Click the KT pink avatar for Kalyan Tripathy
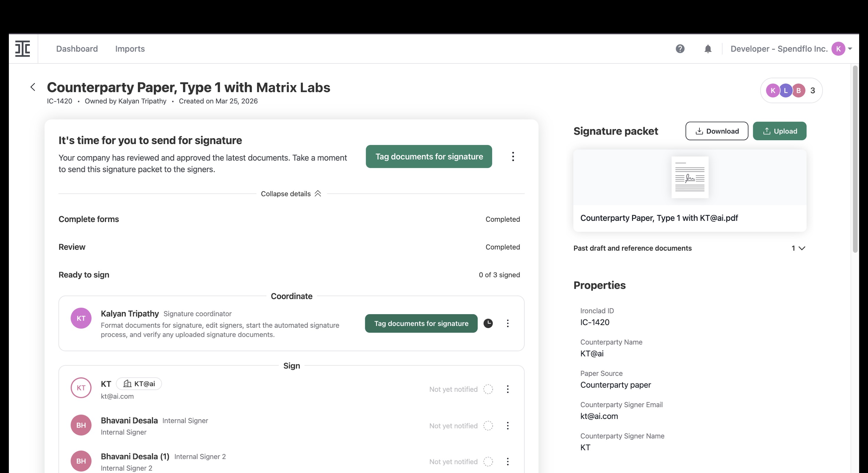This screenshot has height=473, width=868. point(81,318)
